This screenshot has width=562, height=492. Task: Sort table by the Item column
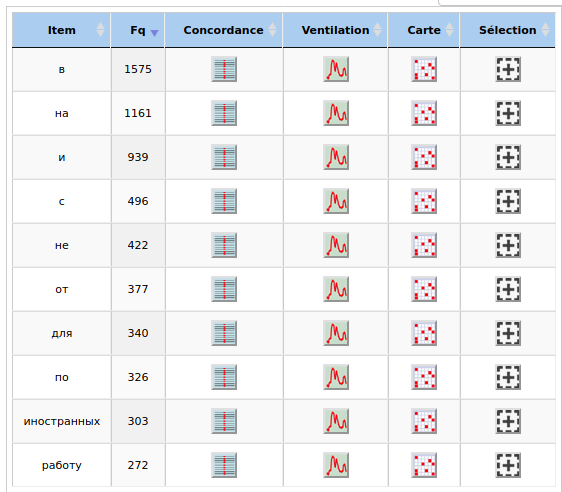[61, 30]
